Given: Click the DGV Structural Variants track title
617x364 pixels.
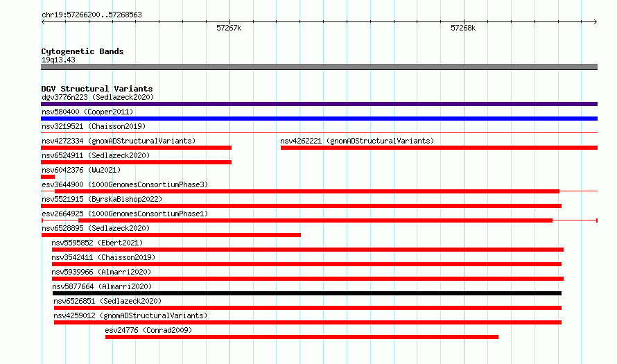Looking at the screenshot, I should (x=97, y=89).
